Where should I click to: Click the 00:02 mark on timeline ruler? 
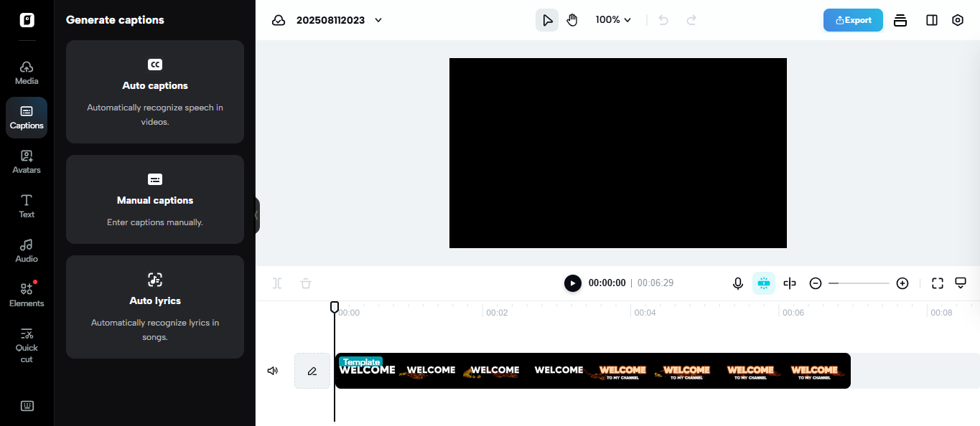click(497, 313)
